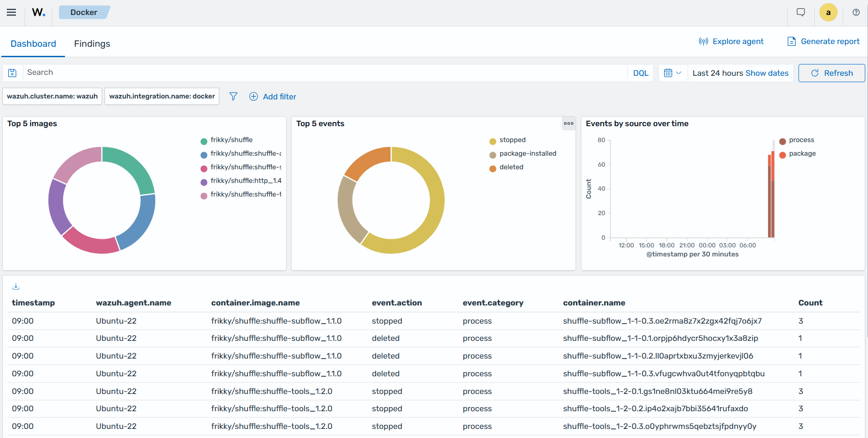Open the notifications speech bubble icon
This screenshot has width=868, height=438.
[x=801, y=12]
